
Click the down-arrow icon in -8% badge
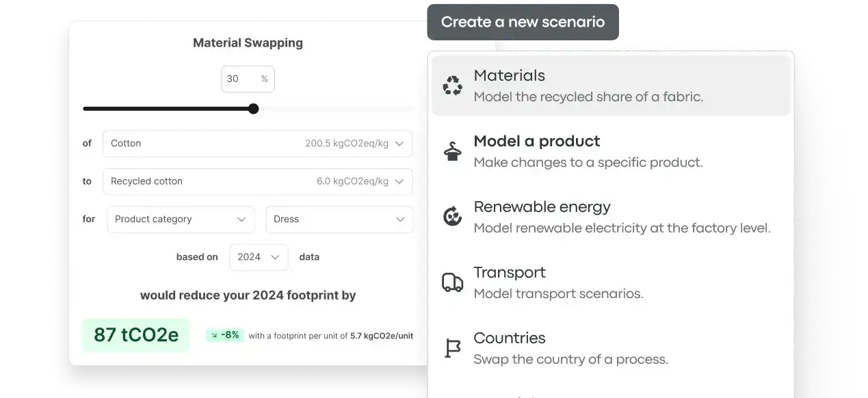pyautogui.click(x=214, y=335)
